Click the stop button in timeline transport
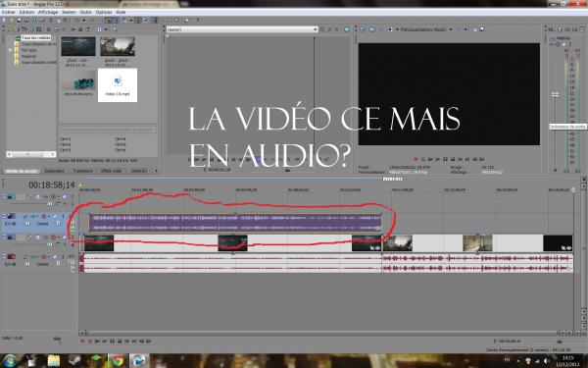The height and width of the screenshot is (368, 588). (x=120, y=342)
